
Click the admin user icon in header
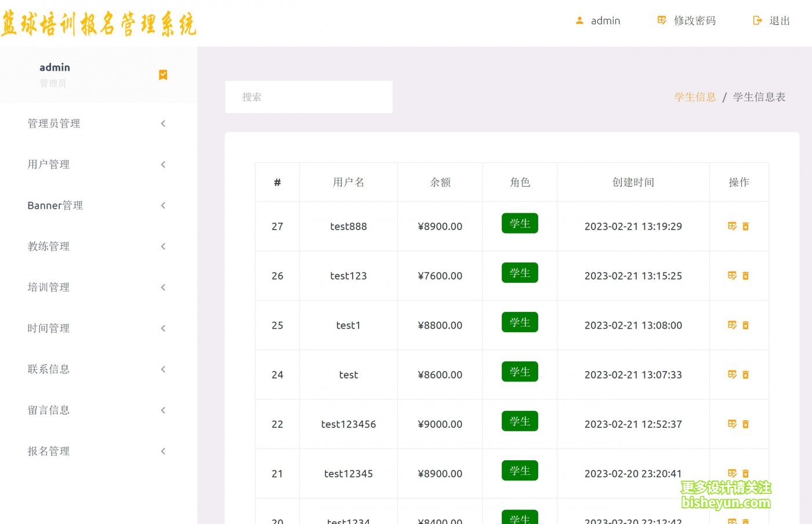pyautogui.click(x=579, y=20)
